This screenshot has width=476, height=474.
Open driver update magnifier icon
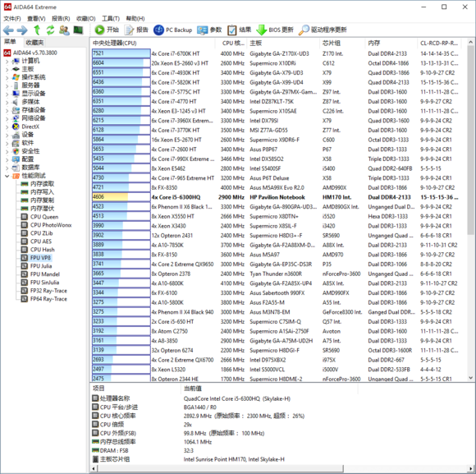[x=304, y=30]
